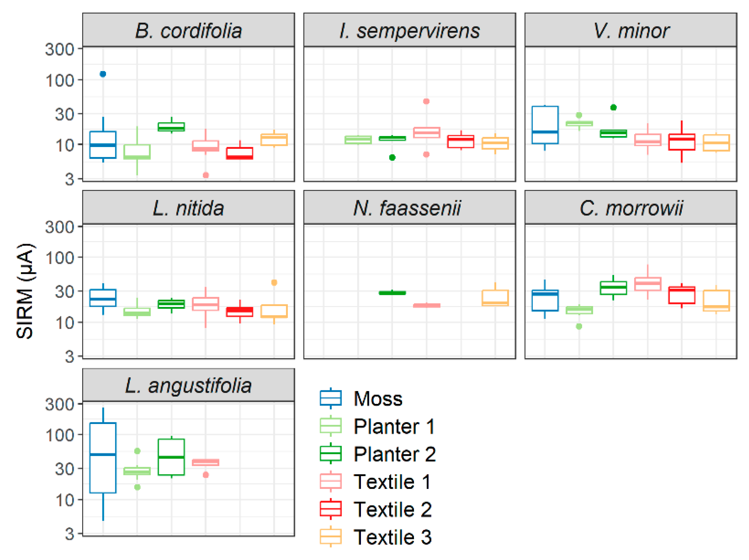Select the N. faassenii panel header
Image resolution: width=749 pixels, height=560 pixels.
pos(409,208)
